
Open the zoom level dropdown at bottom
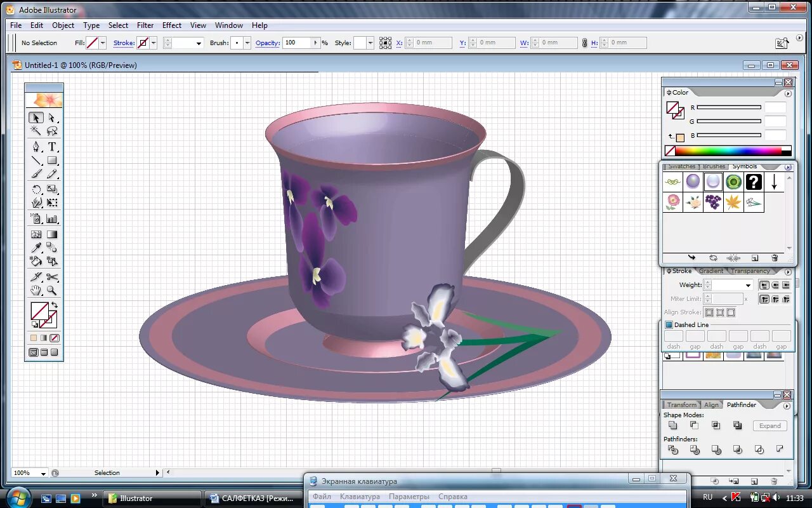point(43,473)
